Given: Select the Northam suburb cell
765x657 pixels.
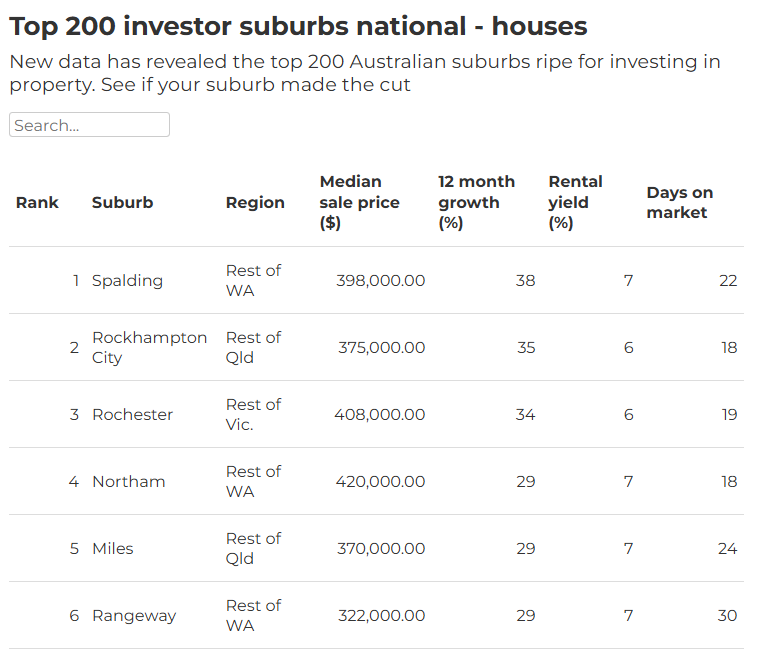Looking at the screenshot, I should (x=128, y=482).
